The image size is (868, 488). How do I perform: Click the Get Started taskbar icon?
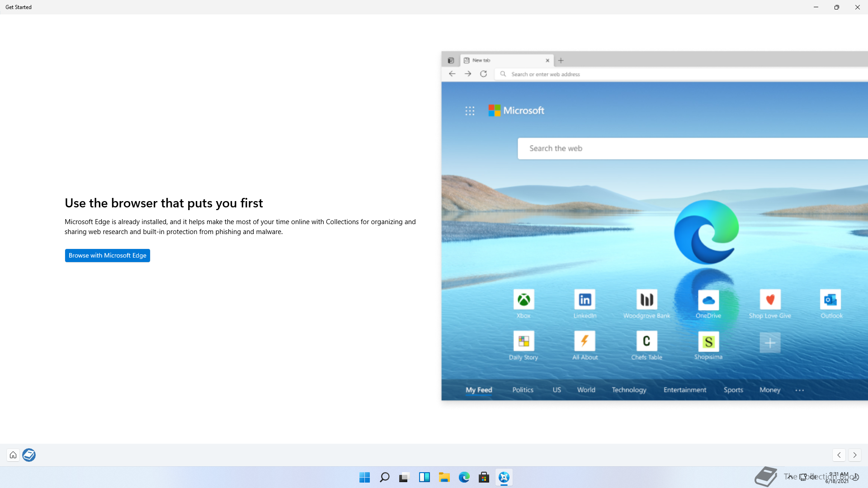tap(504, 477)
